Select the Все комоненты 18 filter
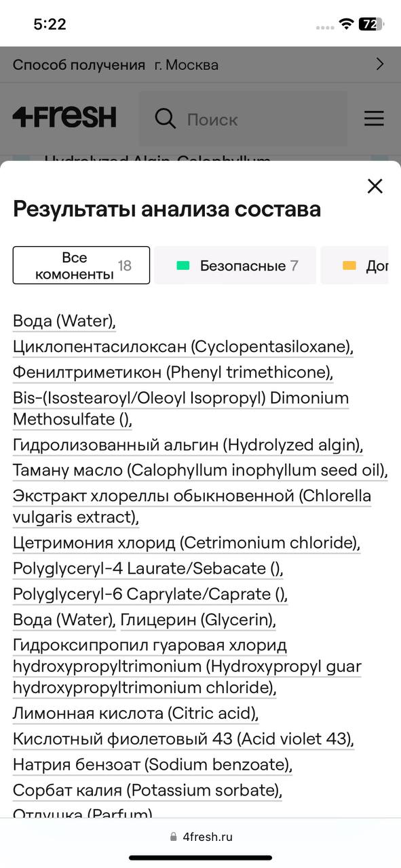 pyautogui.click(x=81, y=265)
